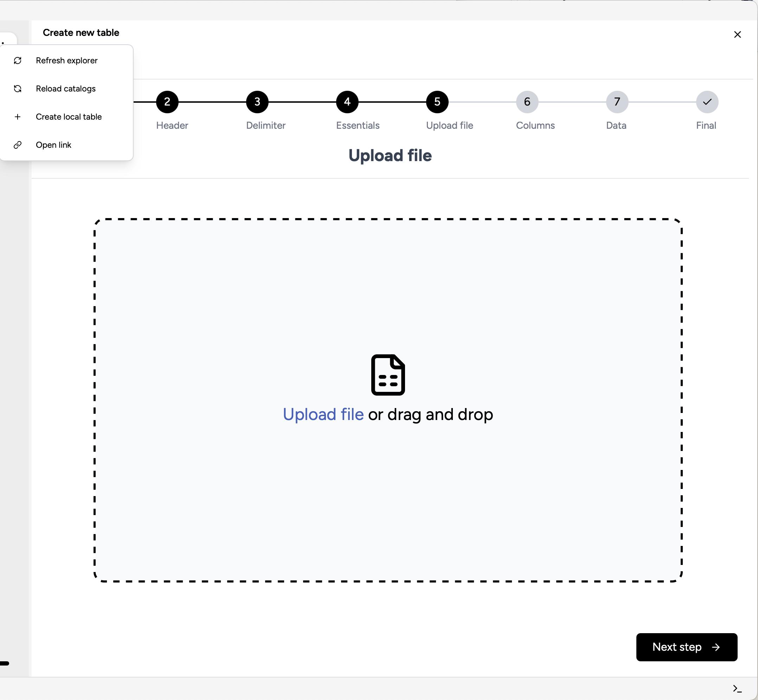
Task: Click the plus icon next to Create local table
Action: pyautogui.click(x=18, y=117)
